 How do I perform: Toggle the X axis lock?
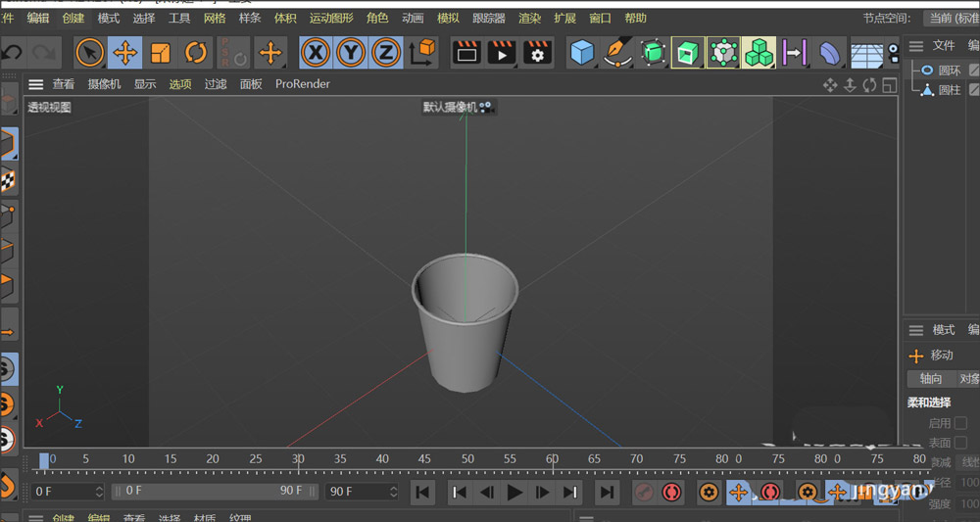pos(316,52)
